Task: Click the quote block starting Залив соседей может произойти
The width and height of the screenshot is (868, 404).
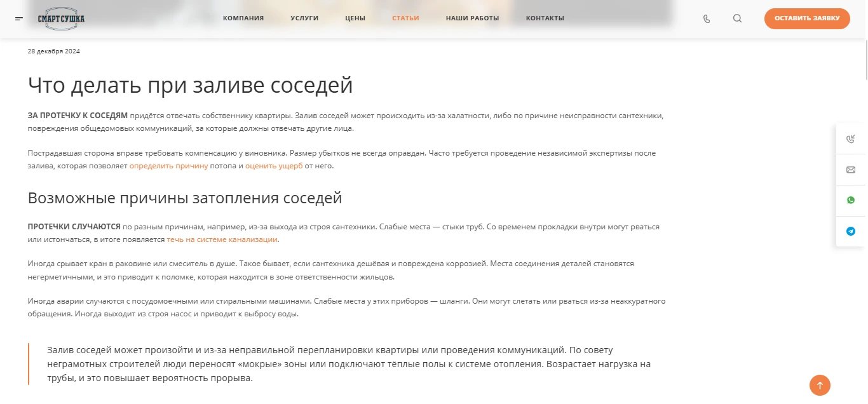Action: [347, 364]
